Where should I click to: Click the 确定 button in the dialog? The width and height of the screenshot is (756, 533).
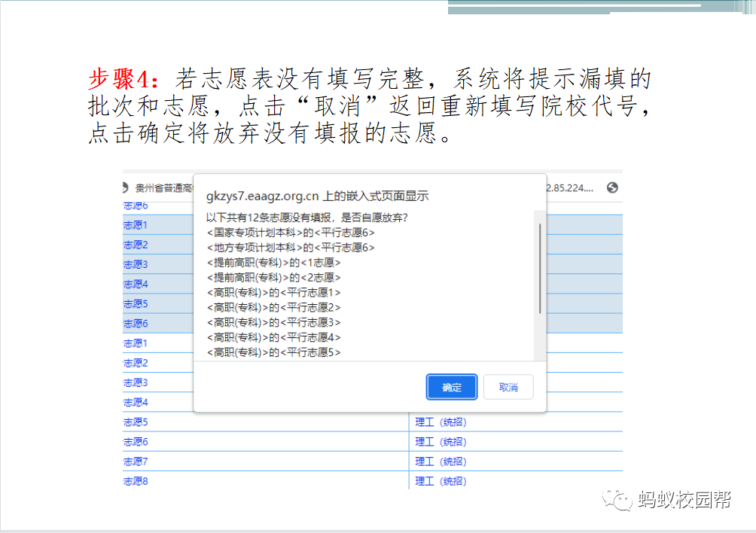(x=452, y=387)
